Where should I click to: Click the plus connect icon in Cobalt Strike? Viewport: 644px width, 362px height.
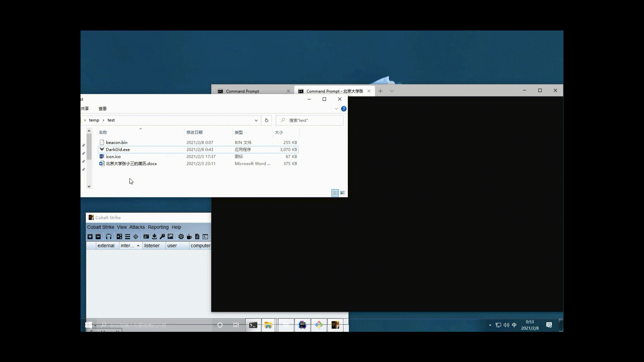[x=90, y=237]
